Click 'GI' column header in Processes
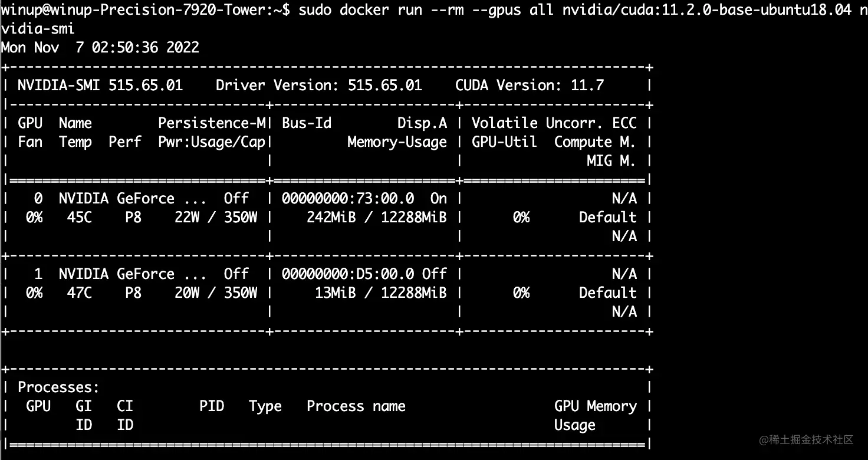This screenshot has width=868, height=460. pos(84,406)
